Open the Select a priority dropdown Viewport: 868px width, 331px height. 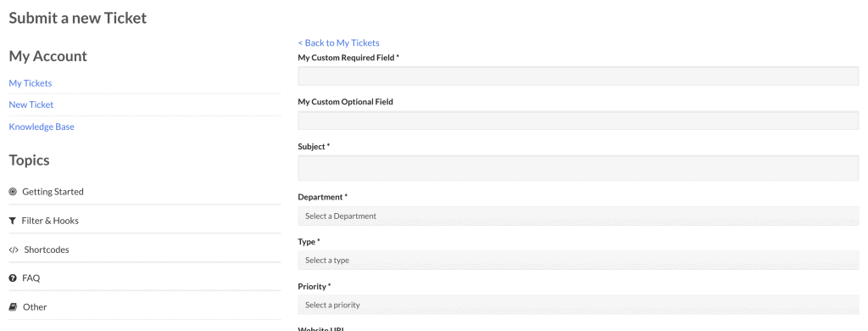click(x=578, y=305)
